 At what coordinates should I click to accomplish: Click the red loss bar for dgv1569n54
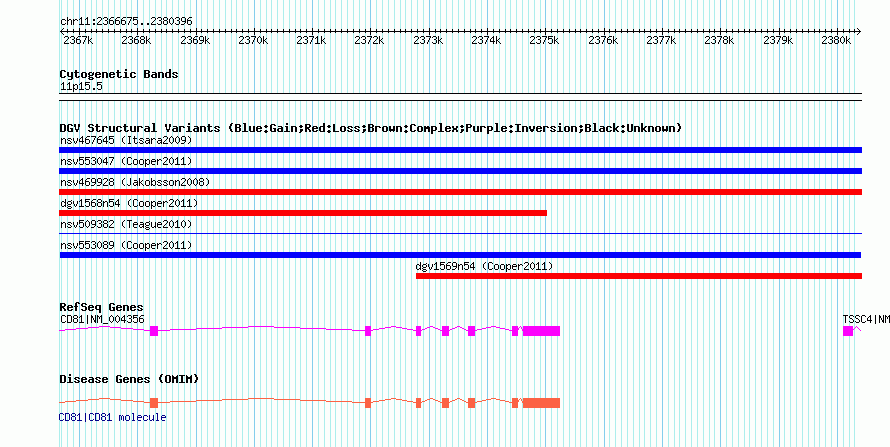coord(639,276)
